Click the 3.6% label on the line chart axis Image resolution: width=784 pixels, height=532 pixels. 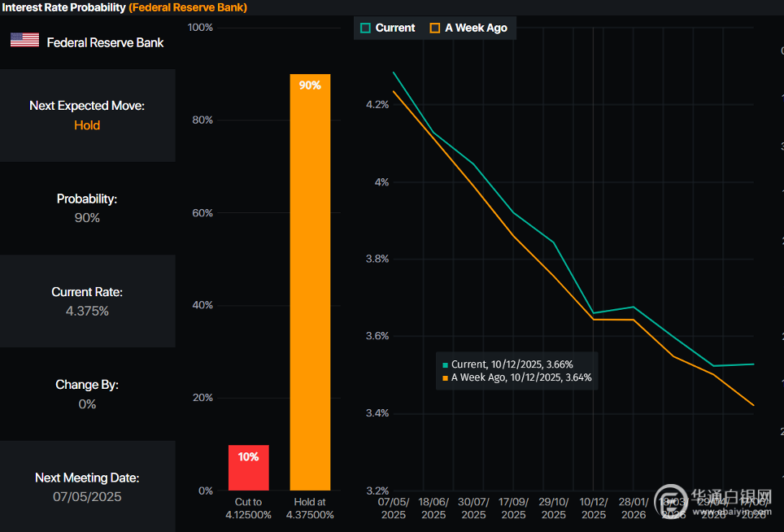coord(377,336)
